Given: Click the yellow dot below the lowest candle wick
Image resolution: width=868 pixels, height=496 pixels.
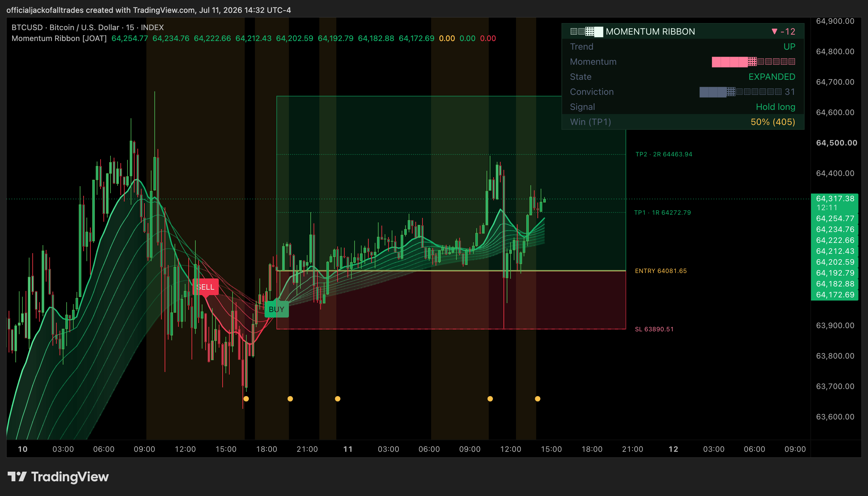Looking at the screenshot, I should 246,399.
